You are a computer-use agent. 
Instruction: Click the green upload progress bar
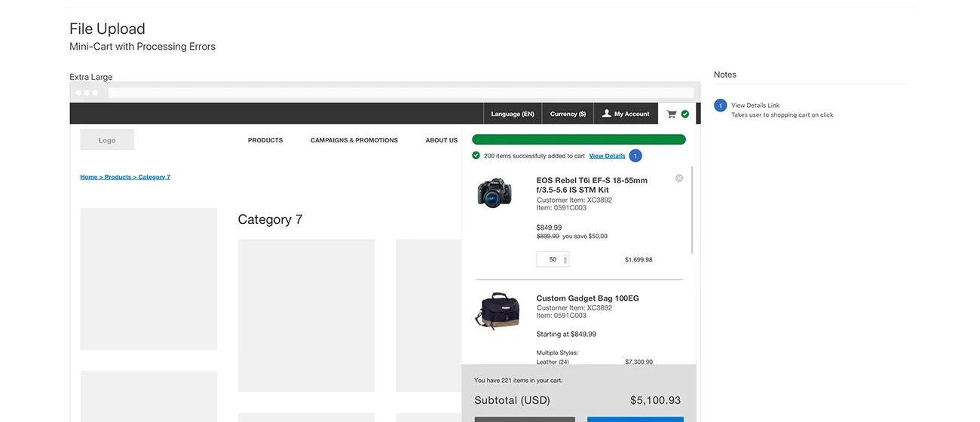(579, 139)
